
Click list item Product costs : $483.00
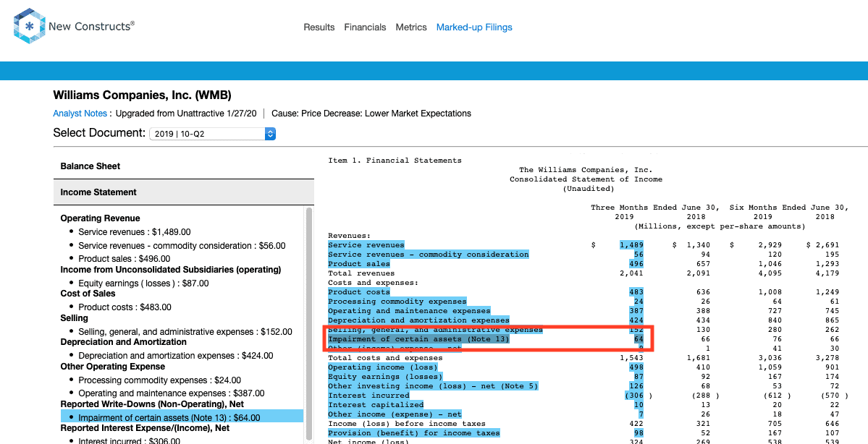point(125,307)
